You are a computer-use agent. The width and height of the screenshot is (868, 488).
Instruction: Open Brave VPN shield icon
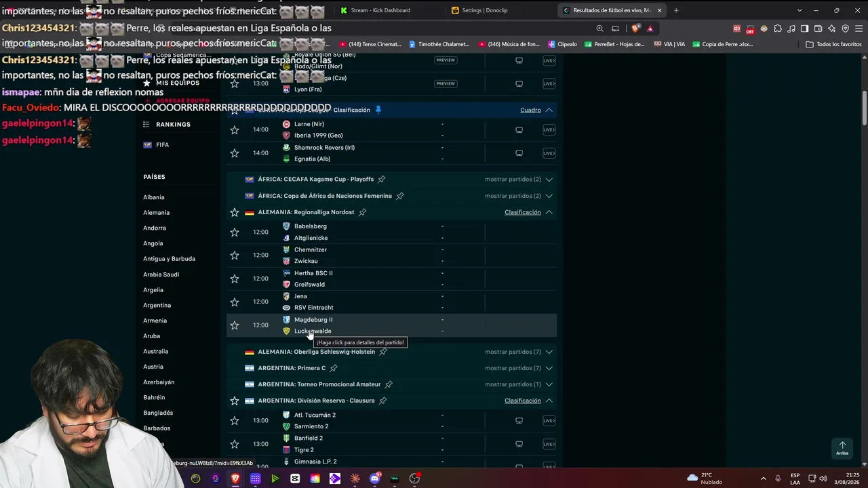(846, 28)
